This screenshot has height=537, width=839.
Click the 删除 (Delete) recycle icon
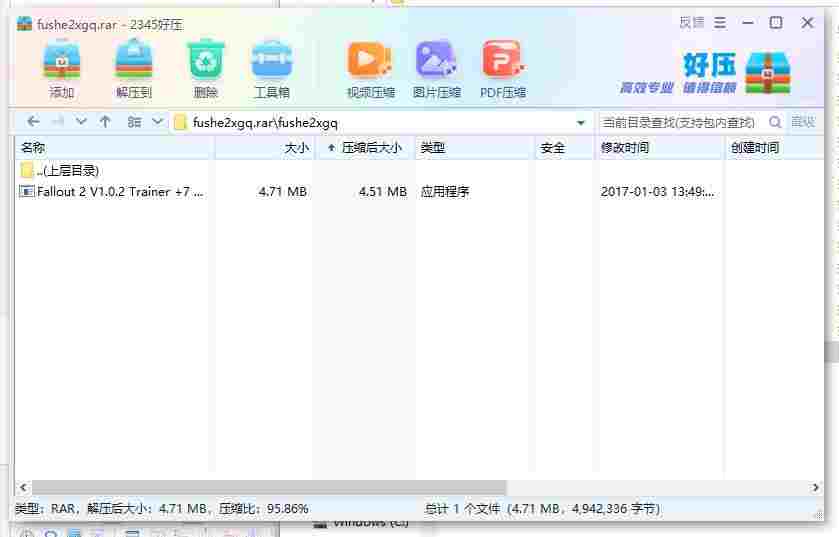(x=205, y=69)
